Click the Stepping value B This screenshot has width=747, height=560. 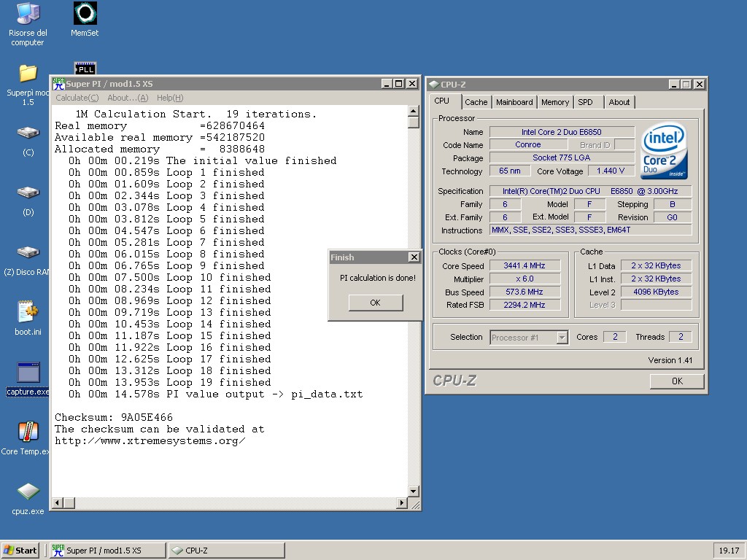(x=672, y=204)
